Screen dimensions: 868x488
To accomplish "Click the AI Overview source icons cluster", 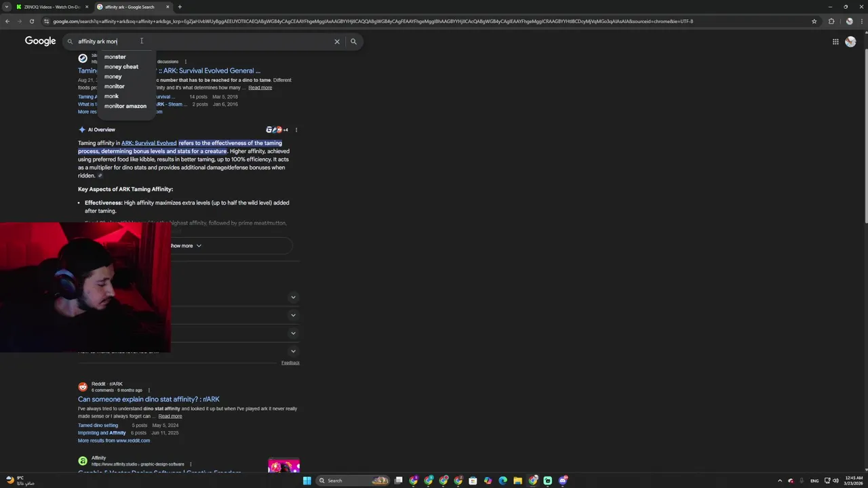I will pos(277,129).
